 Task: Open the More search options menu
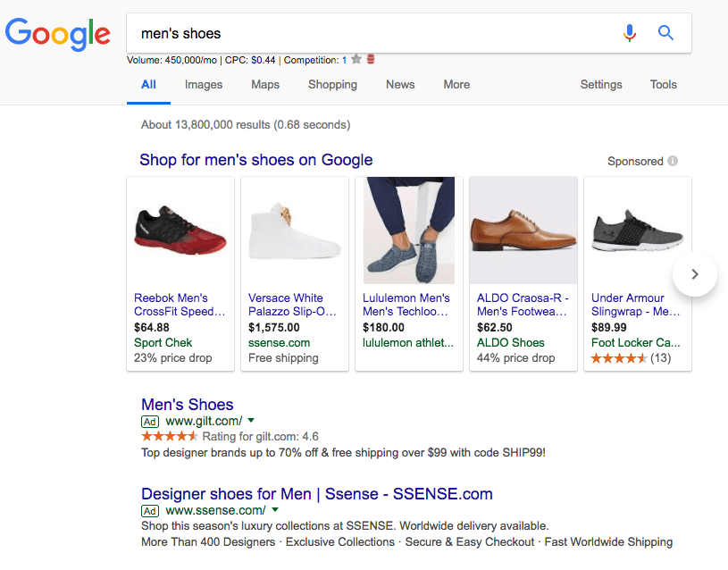tap(456, 85)
